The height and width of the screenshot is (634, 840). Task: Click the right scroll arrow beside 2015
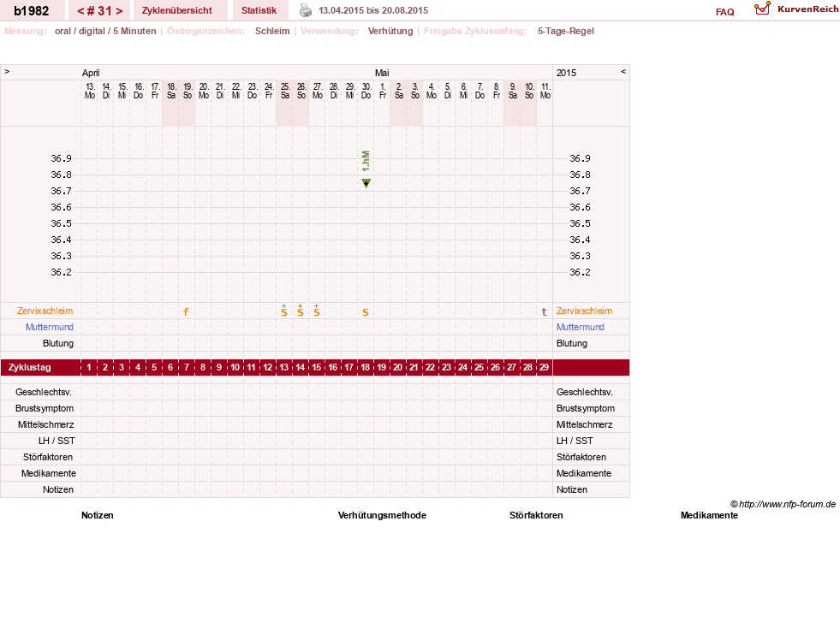(623, 71)
